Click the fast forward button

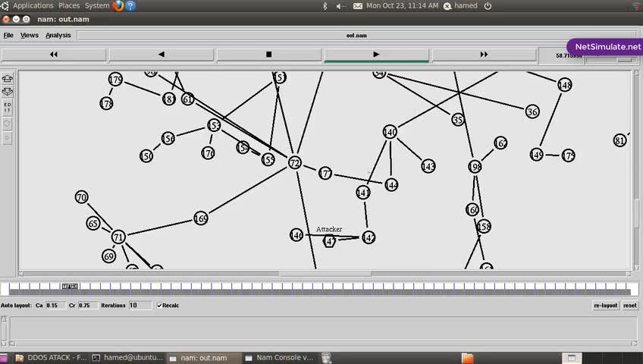click(x=484, y=55)
